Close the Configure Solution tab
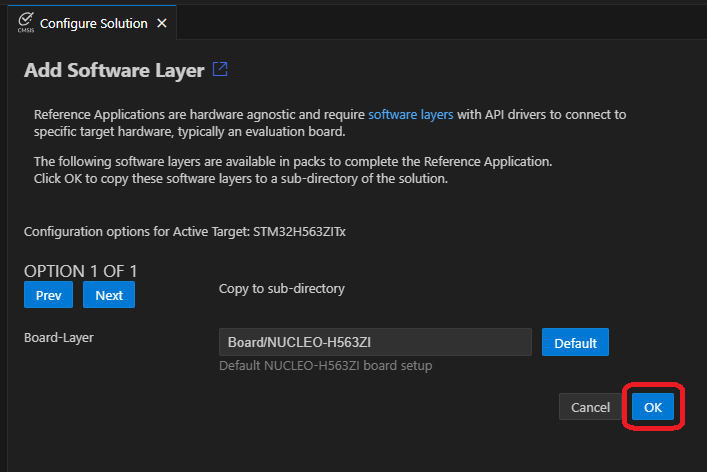 pyautogui.click(x=163, y=23)
